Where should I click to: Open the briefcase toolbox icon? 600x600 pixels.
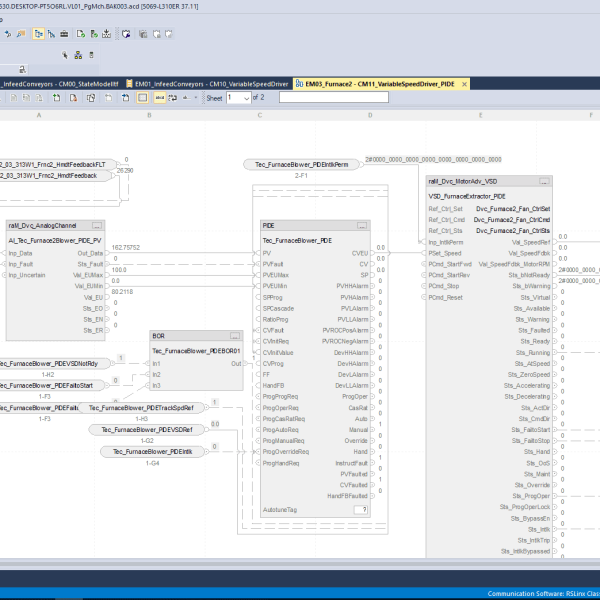point(64,34)
